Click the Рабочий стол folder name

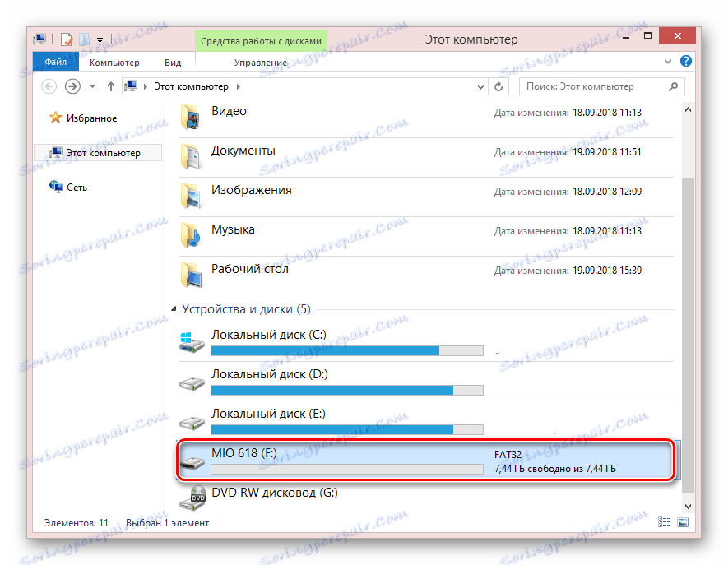pos(250,269)
